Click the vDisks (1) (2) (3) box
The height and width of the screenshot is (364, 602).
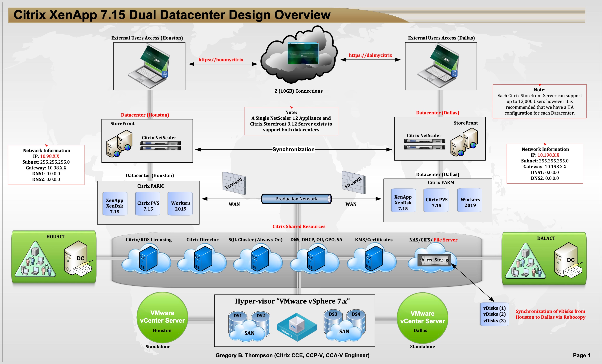(x=494, y=314)
